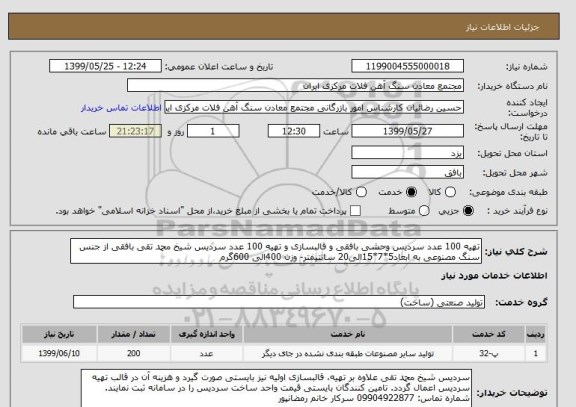The width and height of the screenshot is (576, 407).
Task: Click the delivery city field بافق
Action: pos(407,172)
